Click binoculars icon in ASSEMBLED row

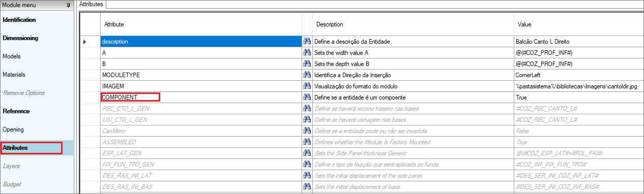click(x=307, y=142)
